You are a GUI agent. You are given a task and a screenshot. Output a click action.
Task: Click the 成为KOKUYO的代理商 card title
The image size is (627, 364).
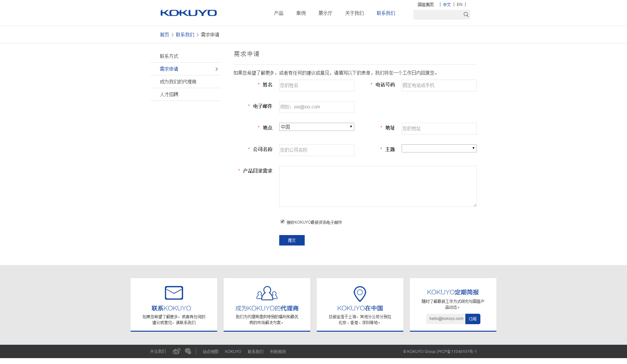pyautogui.click(x=267, y=308)
